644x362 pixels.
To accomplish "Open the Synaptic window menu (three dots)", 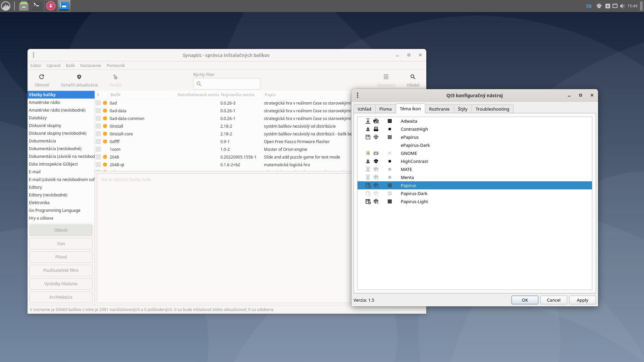I will click(34, 55).
